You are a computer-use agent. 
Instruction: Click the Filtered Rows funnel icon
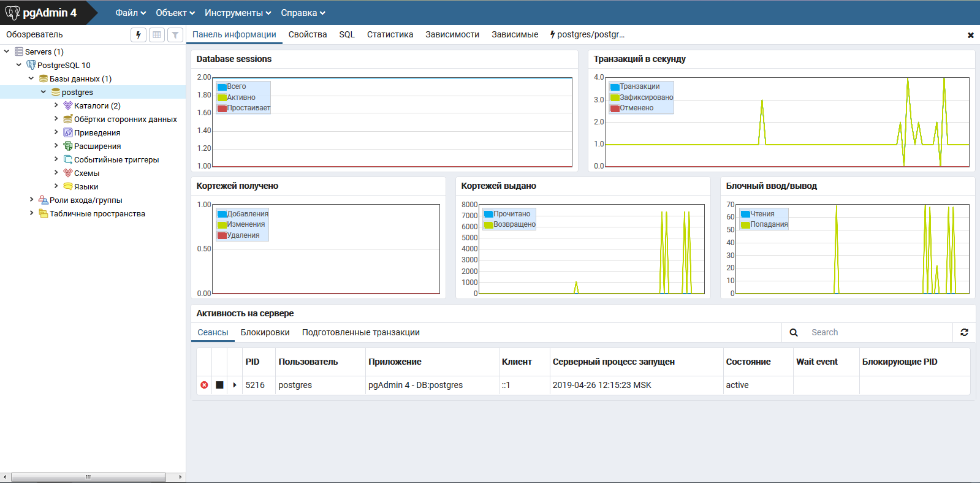pos(175,35)
